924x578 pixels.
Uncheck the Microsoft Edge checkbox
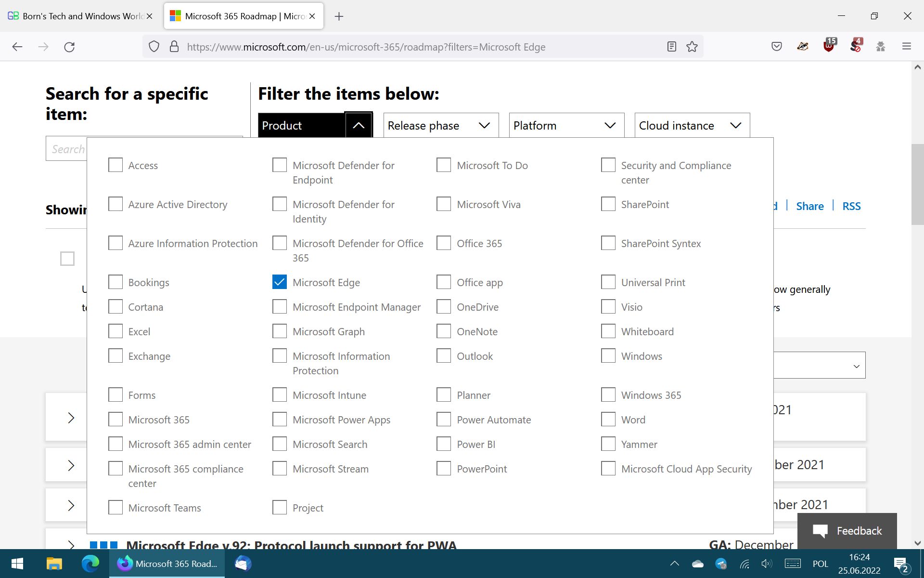click(x=280, y=282)
